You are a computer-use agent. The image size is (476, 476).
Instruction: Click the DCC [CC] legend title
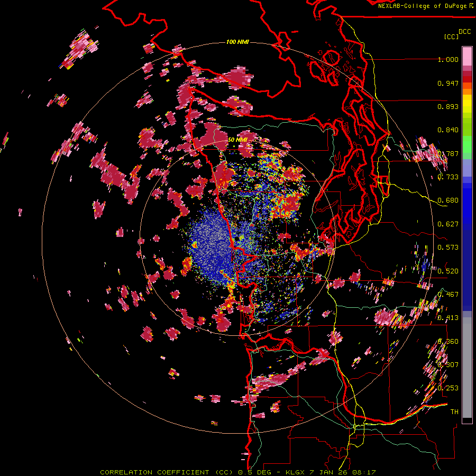click(457, 34)
